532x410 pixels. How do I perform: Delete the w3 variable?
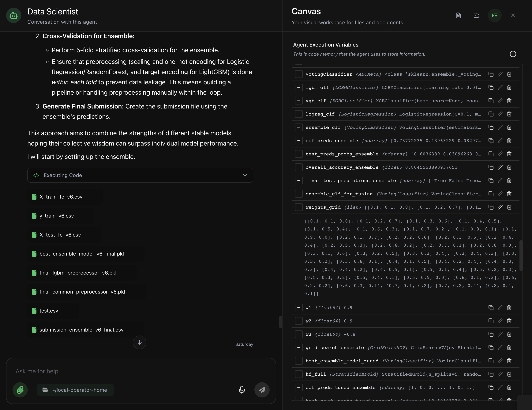(x=509, y=334)
